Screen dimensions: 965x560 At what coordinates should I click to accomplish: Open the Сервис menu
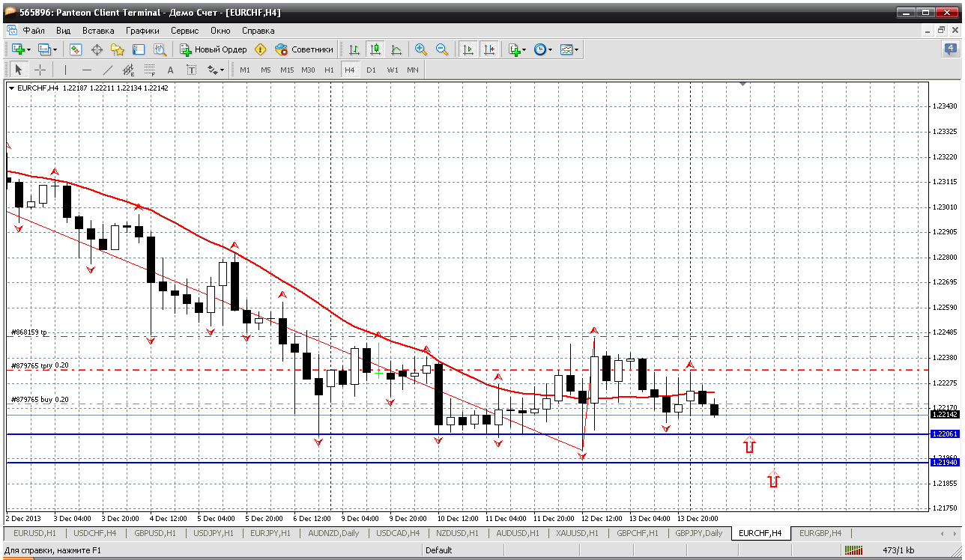185,31
